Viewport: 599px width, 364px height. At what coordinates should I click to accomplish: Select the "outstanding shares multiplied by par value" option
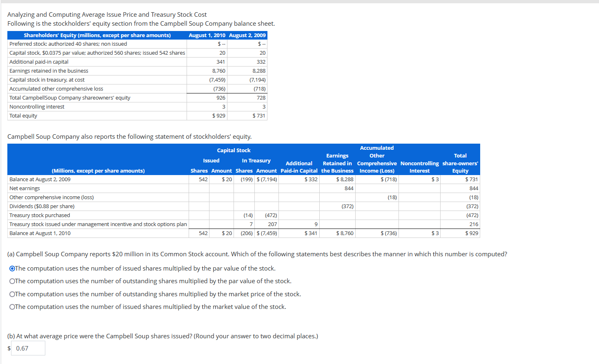click(x=12, y=281)
